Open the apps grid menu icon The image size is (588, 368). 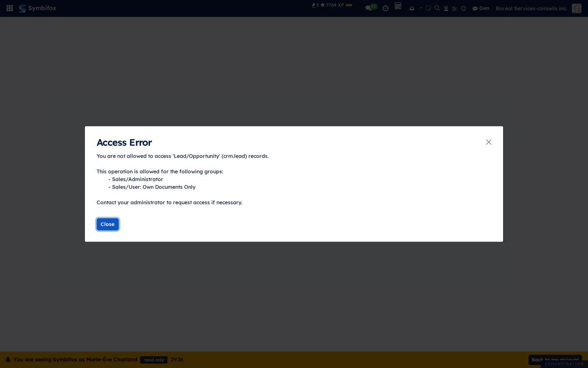(x=10, y=8)
